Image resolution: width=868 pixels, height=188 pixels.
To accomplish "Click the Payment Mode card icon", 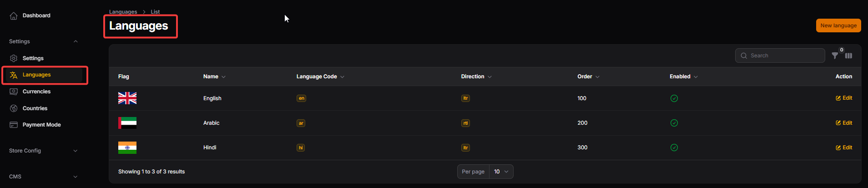I will click(14, 125).
